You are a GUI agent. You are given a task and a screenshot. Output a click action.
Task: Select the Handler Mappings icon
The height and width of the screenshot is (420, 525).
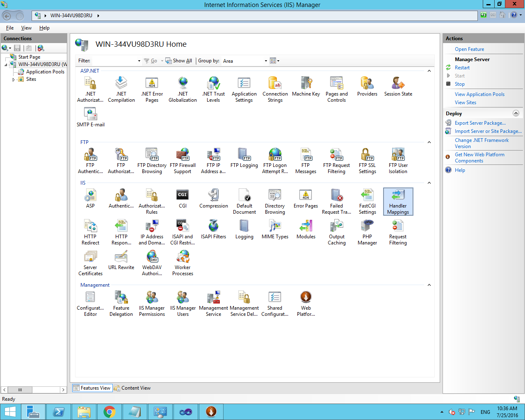(398, 201)
